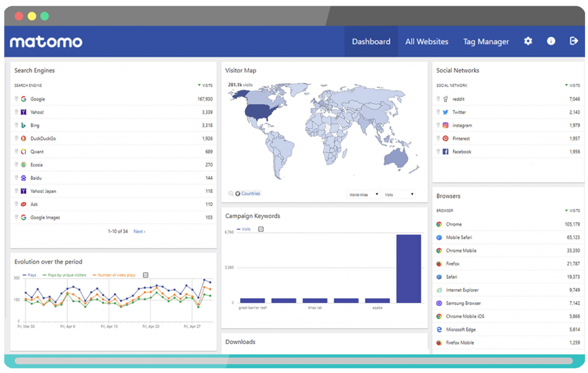Click the logout icon in the navbar

click(x=574, y=41)
